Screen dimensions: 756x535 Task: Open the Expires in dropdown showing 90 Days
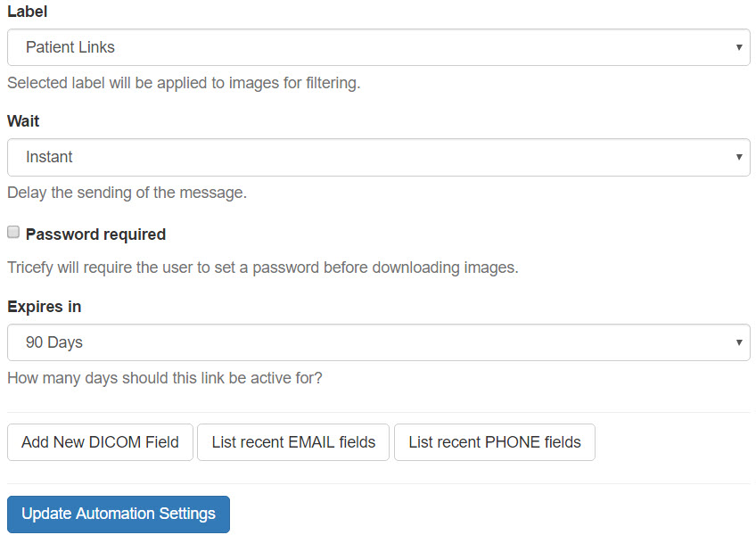tap(378, 342)
